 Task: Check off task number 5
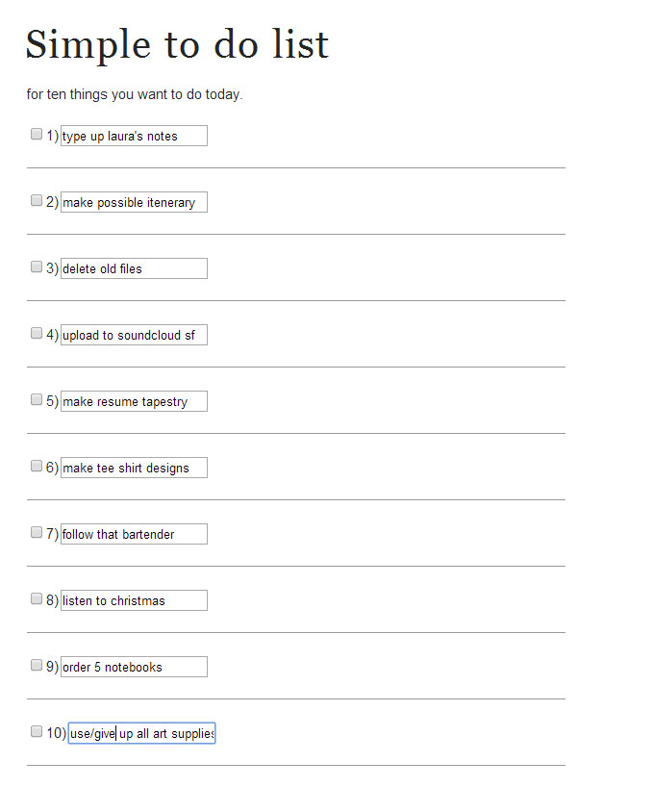coord(37,400)
